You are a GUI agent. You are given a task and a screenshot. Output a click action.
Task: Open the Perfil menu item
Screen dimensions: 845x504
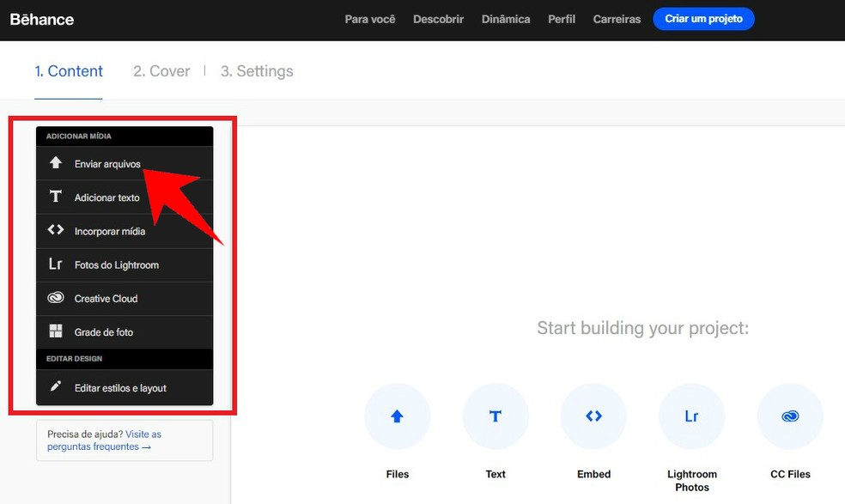[x=561, y=18]
